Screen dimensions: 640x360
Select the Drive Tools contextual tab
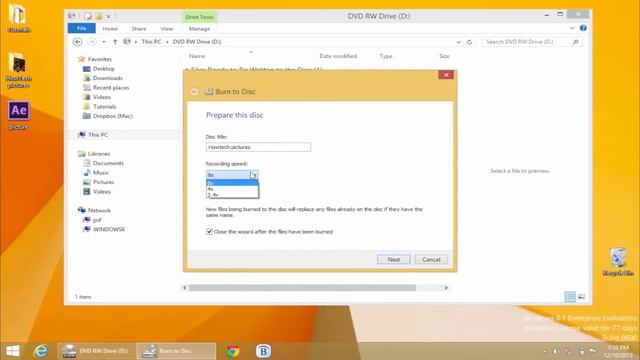click(x=199, y=17)
